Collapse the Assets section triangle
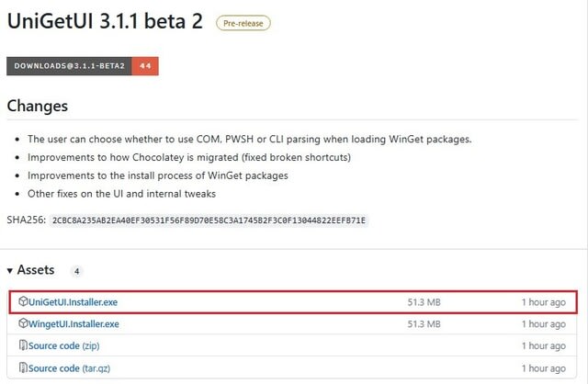The image size is (588, 384). tap(10, 271)
